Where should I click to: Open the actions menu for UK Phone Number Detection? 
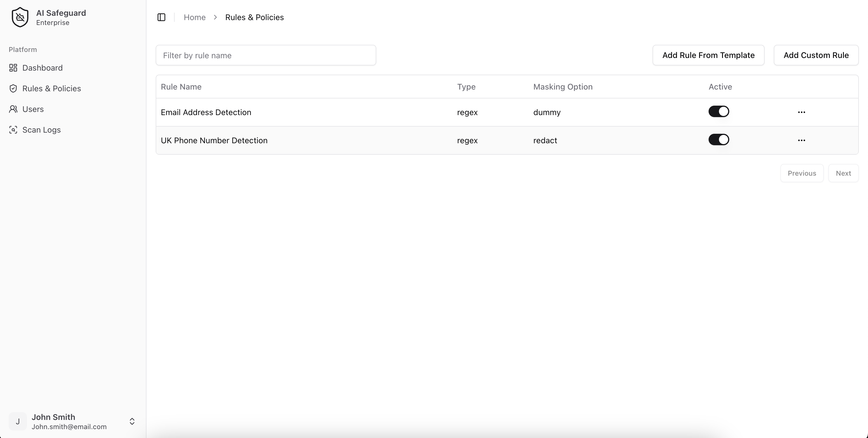pyautogui.click(x=801, y=140)
